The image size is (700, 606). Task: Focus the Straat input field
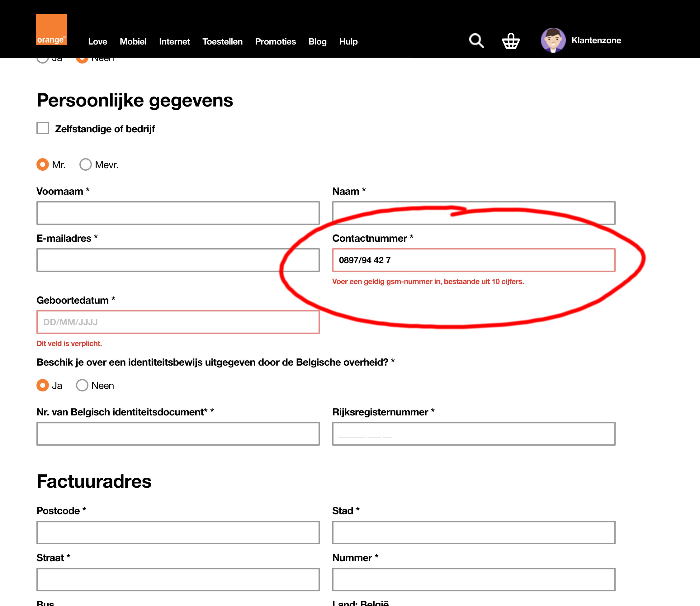(178, 580)
